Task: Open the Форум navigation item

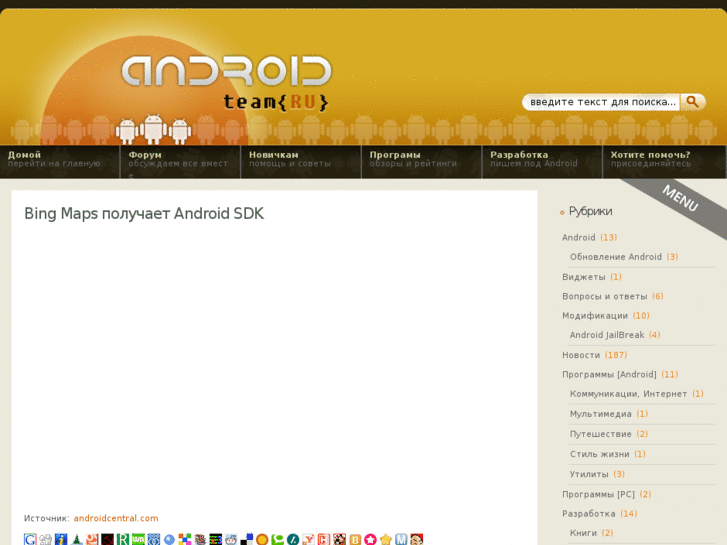Action: pyautogui.click(x=180, y=162)
